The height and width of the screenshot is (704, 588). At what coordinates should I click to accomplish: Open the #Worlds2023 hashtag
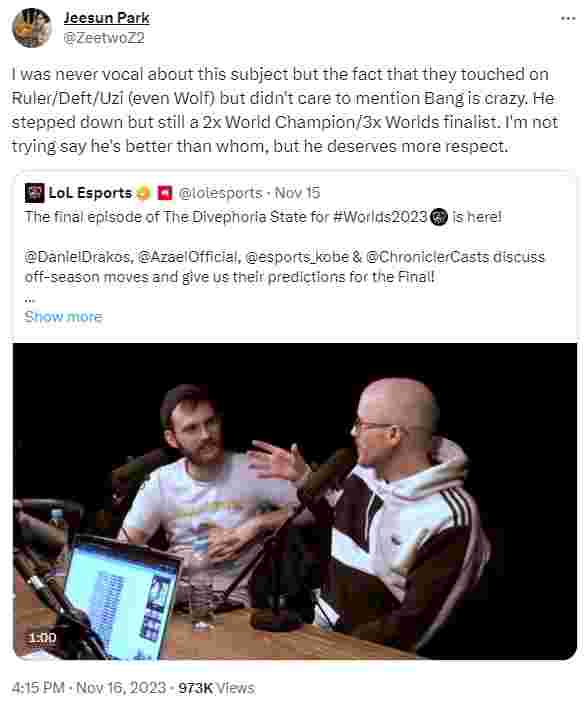click(x=380, y=217)
